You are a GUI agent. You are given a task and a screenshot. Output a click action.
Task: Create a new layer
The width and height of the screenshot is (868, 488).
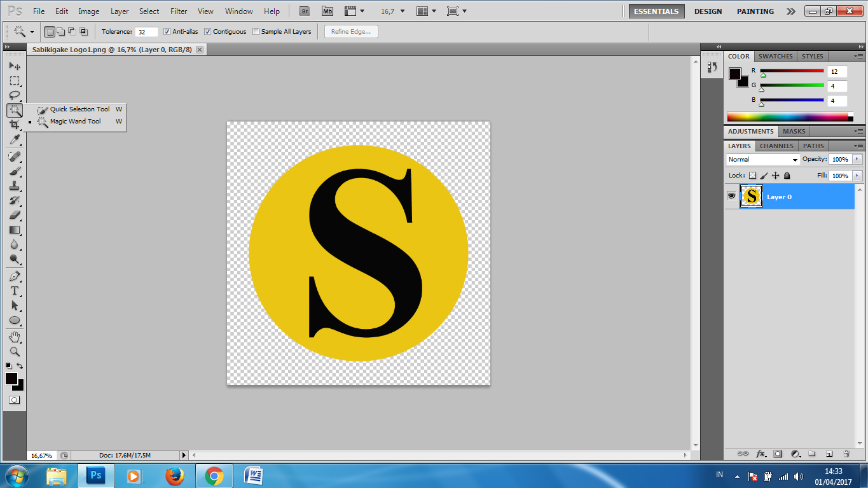[829, 454]
